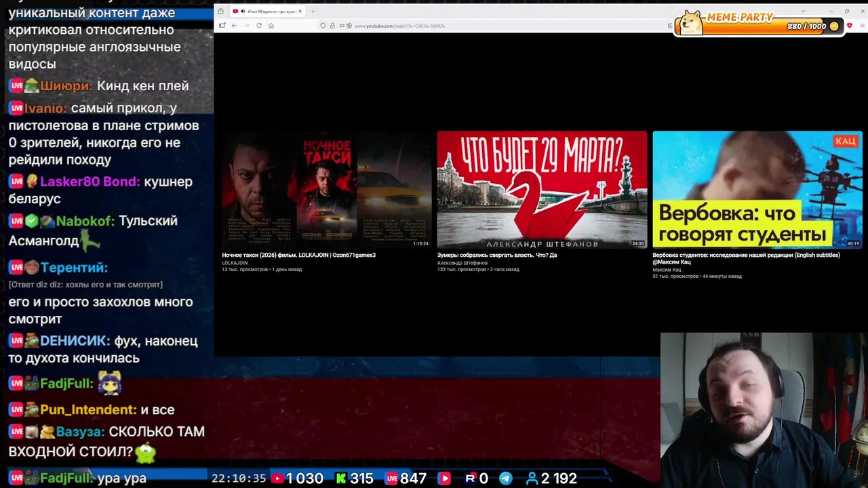Visit LOLKAJOIN channel name
This screenshot has height=488, width=868.
click(x=235, y=262)
